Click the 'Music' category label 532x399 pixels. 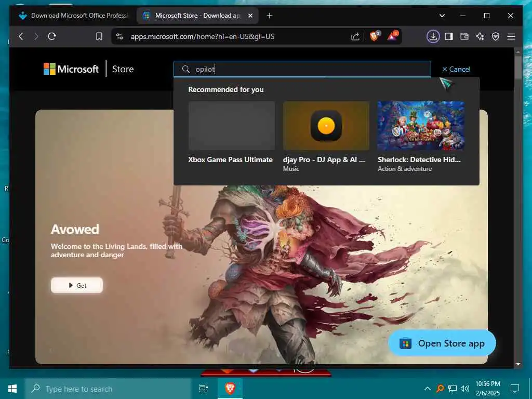click(291, 169)
